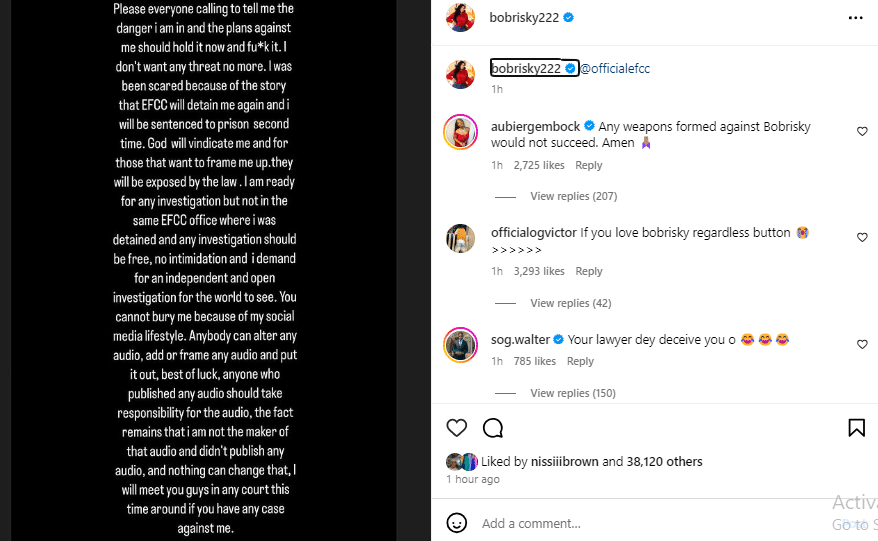Open sog.walter's profile avatar
This screenshot has height=541, width=878.
coord(460,344)
